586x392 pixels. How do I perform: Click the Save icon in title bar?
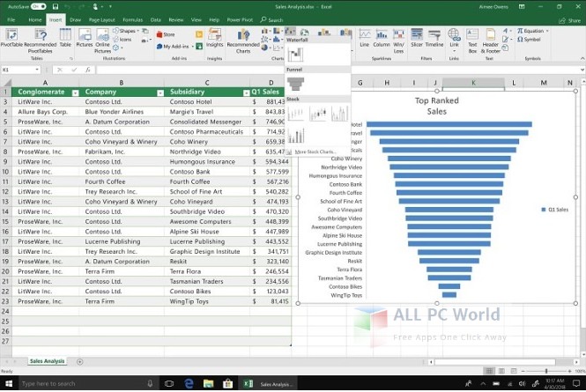click(x=56, y=7)
